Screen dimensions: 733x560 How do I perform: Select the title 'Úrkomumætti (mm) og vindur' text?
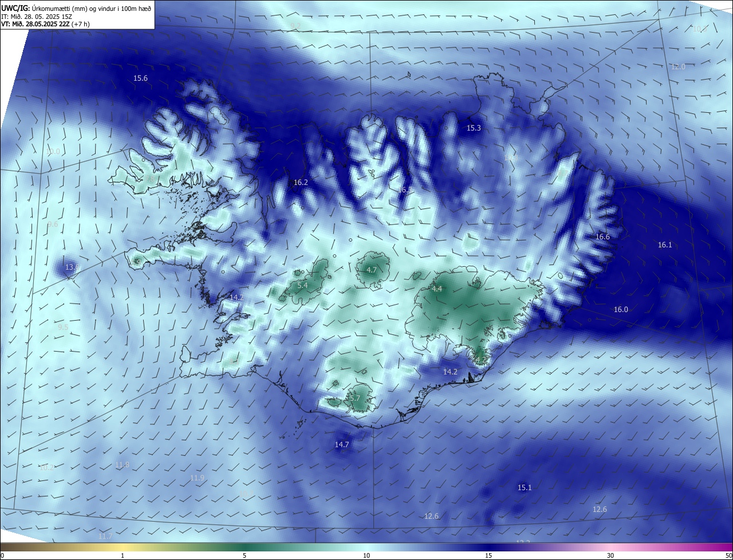pos(76,9)
